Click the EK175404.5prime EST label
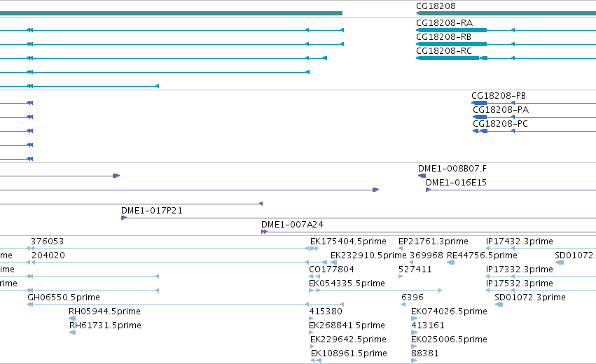This screenshot has width=596, height=364. 348,241
